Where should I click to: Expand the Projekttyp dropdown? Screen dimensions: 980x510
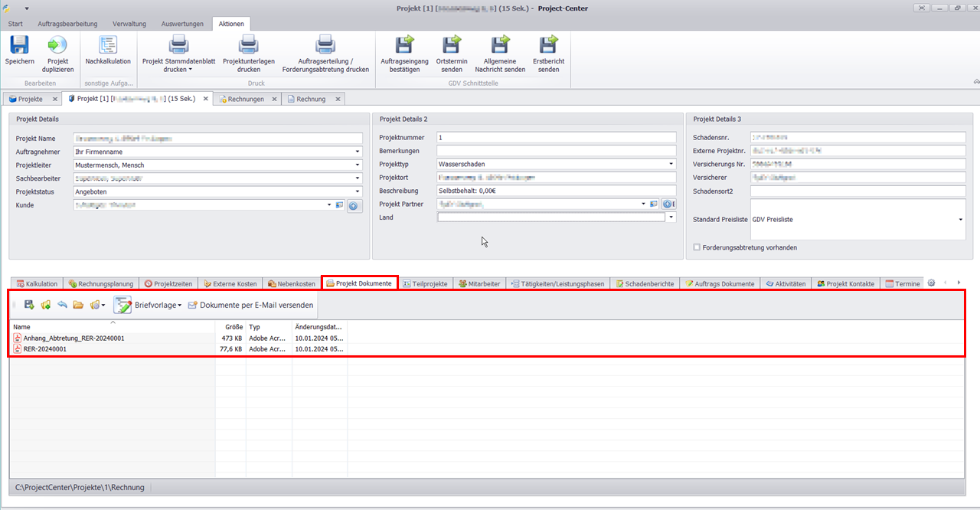pyautogui.click(x=671, y=164)
